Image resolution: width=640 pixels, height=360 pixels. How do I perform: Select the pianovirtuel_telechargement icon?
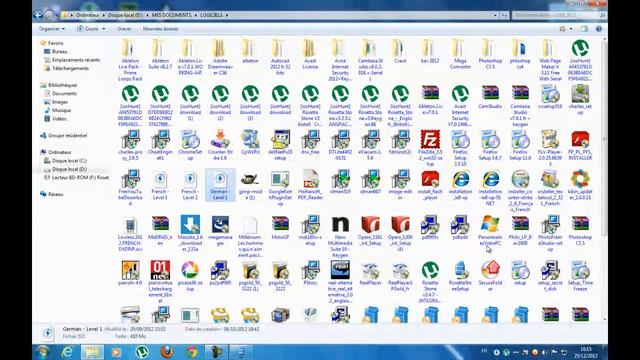160,270
